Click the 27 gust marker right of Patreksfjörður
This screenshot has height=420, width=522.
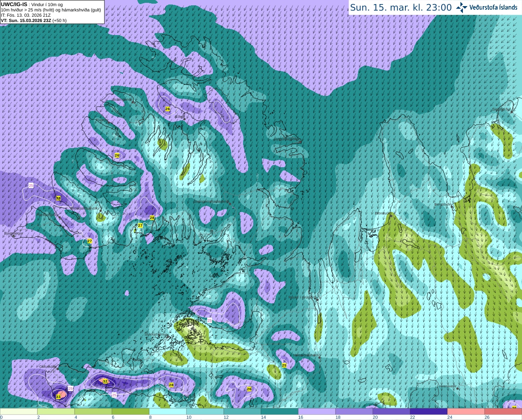(90, 241)
